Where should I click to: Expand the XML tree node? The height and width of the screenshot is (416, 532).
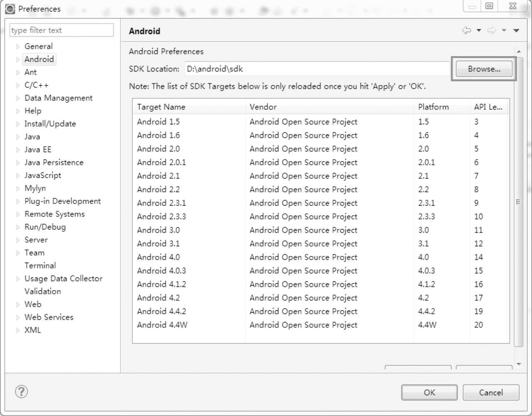pos(17,330)
